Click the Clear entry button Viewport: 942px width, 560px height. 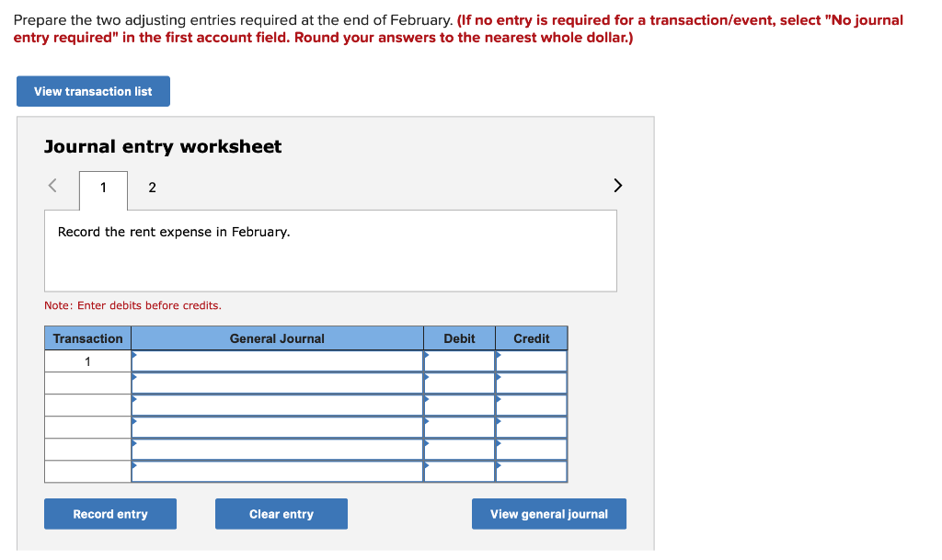click(281, 513)
